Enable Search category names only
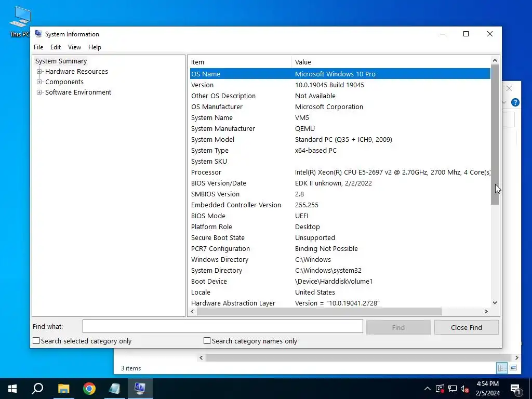This screenshot has height=399, width=532. [207, 341]
